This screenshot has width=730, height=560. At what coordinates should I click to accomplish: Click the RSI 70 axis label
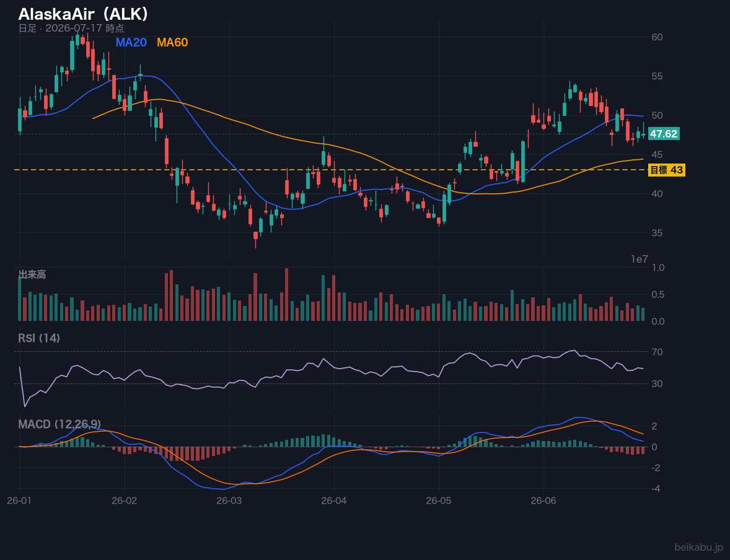[x=657, y=352]
